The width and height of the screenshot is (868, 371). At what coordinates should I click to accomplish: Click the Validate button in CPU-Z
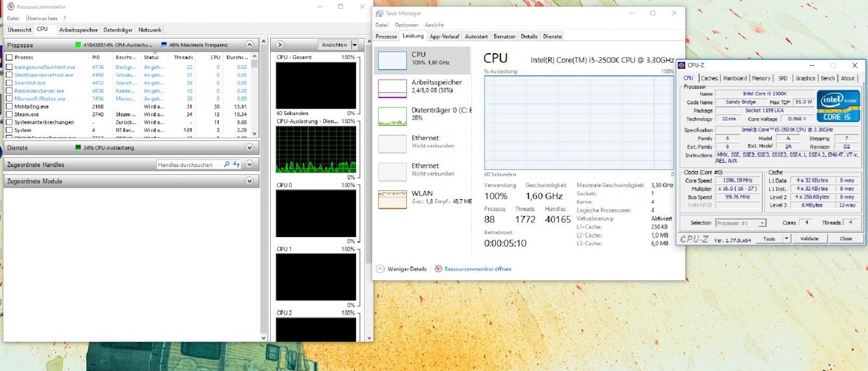click(809, 238)
